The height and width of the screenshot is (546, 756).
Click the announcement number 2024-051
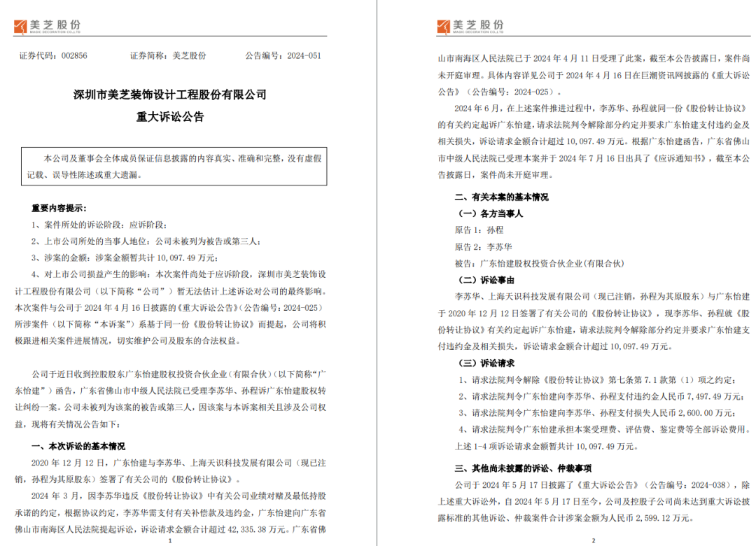[x=304, y=55]
